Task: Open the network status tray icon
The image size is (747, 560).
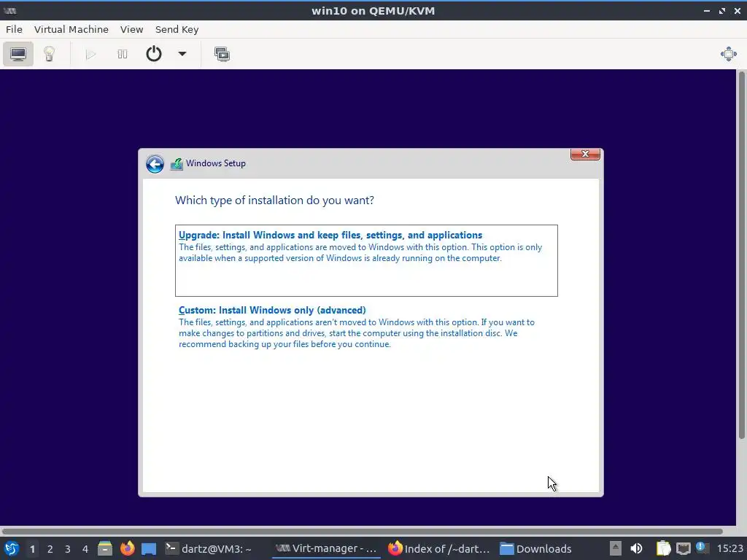Action: [683, 548]
